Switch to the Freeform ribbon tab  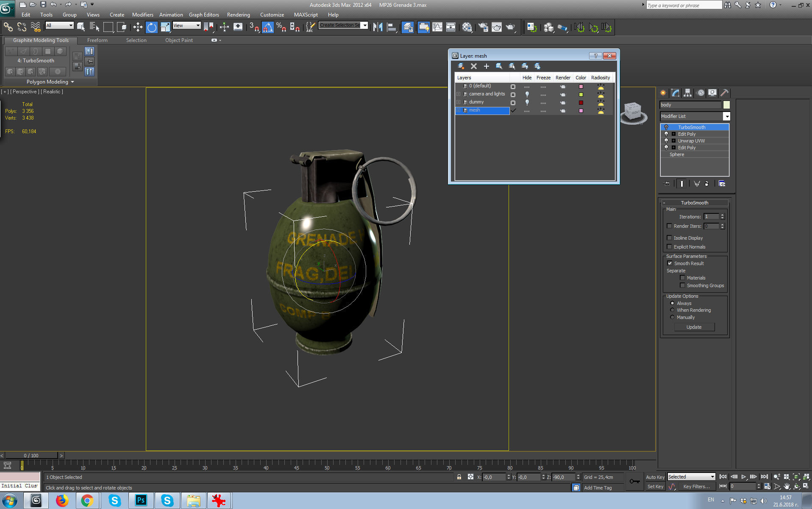pos(97,40)
